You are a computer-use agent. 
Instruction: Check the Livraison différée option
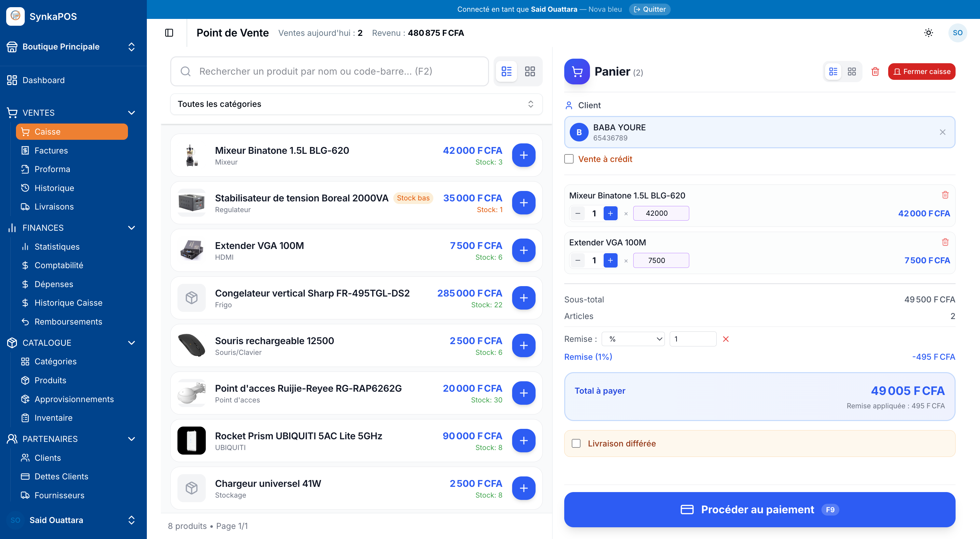click(576, 444)
